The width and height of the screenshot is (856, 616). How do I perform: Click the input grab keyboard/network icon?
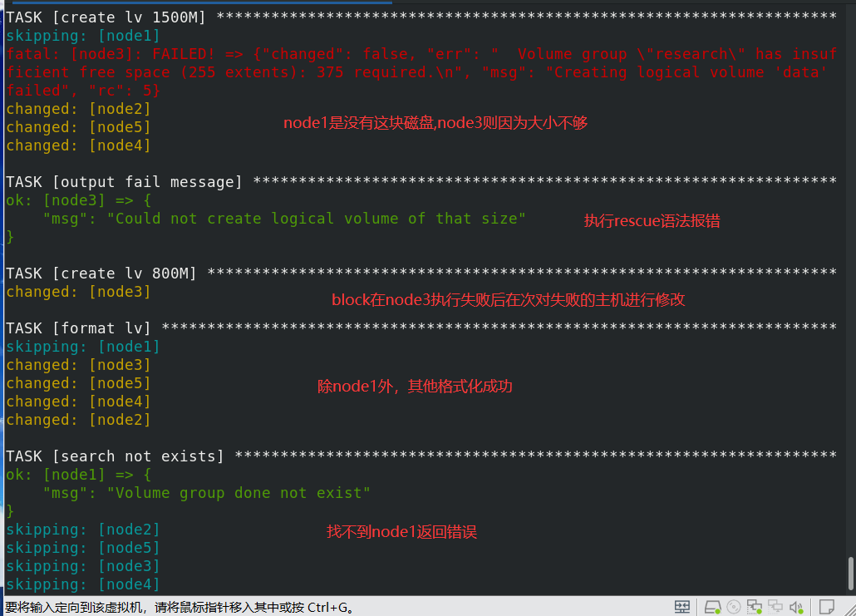pyautogui.click(x=681, y=607)
